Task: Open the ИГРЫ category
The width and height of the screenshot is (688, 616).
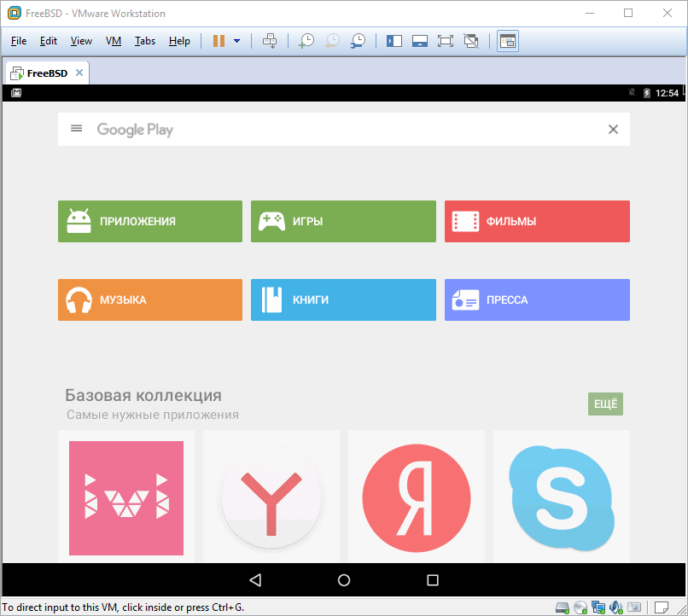Action: pos(343,222)
